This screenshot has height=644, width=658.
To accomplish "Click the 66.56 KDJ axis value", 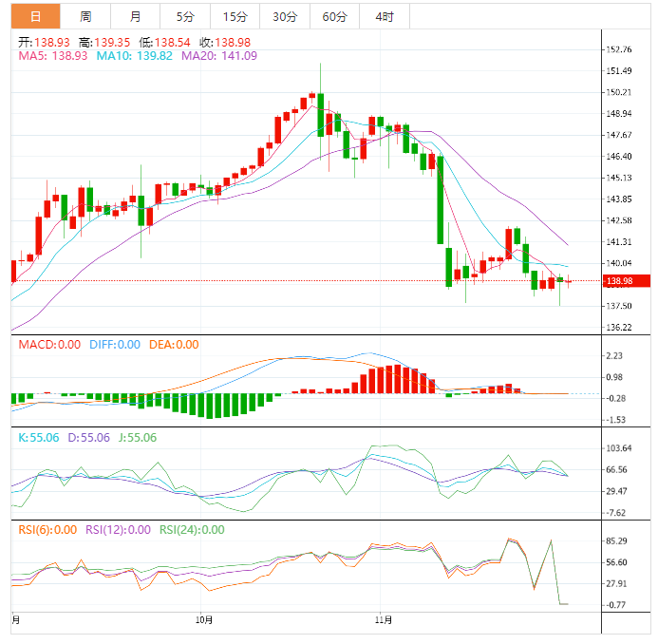I will (616, 470).
